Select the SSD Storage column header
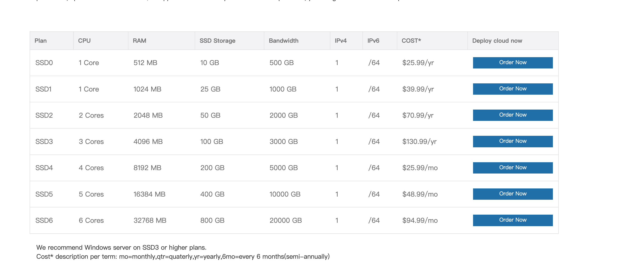Screen dimensions: 644x277 point(218,40)
